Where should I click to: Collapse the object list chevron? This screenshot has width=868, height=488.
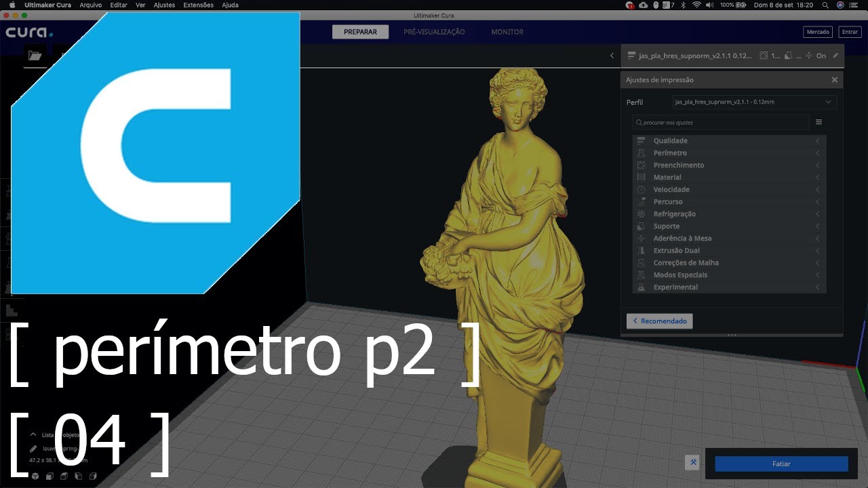pyautogui.click(x=33, y=435)
